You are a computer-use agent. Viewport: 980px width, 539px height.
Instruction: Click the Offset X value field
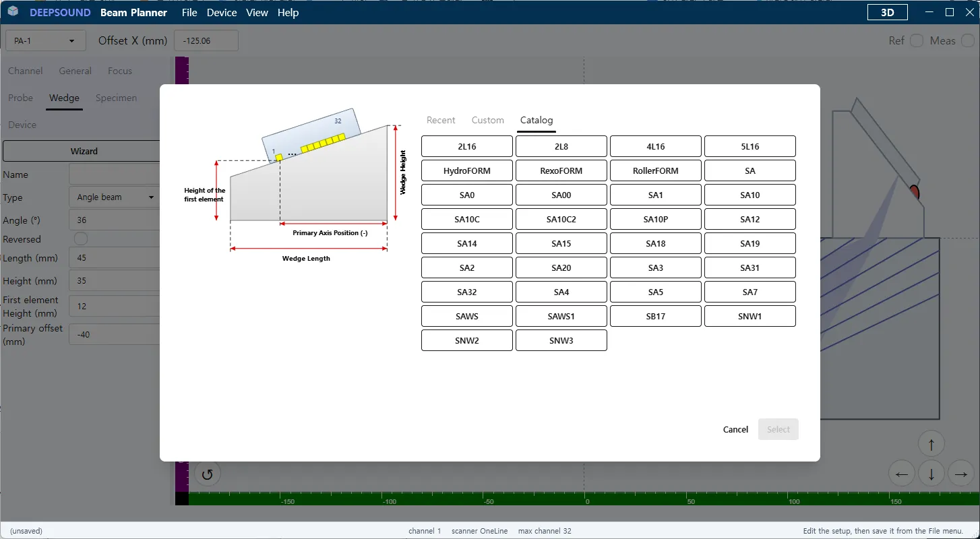click(x=206, y=40)
